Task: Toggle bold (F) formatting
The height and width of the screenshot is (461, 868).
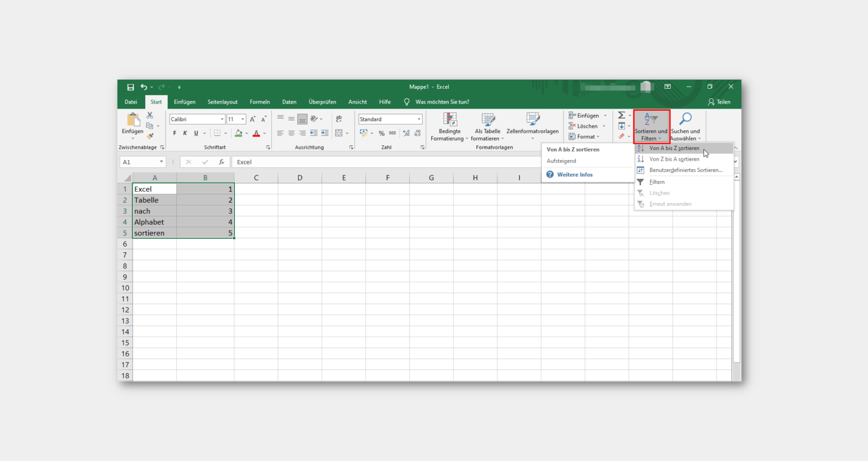Action: (x=175, y=133)
